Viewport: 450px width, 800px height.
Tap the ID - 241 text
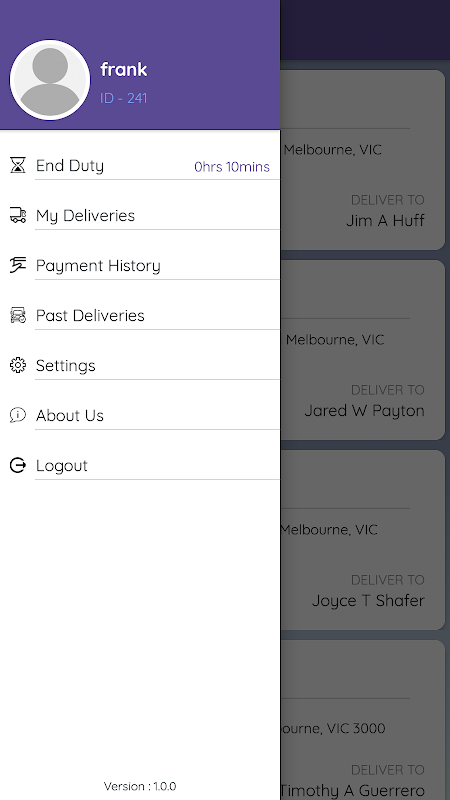pyautogui.click(x=124, y=98)
